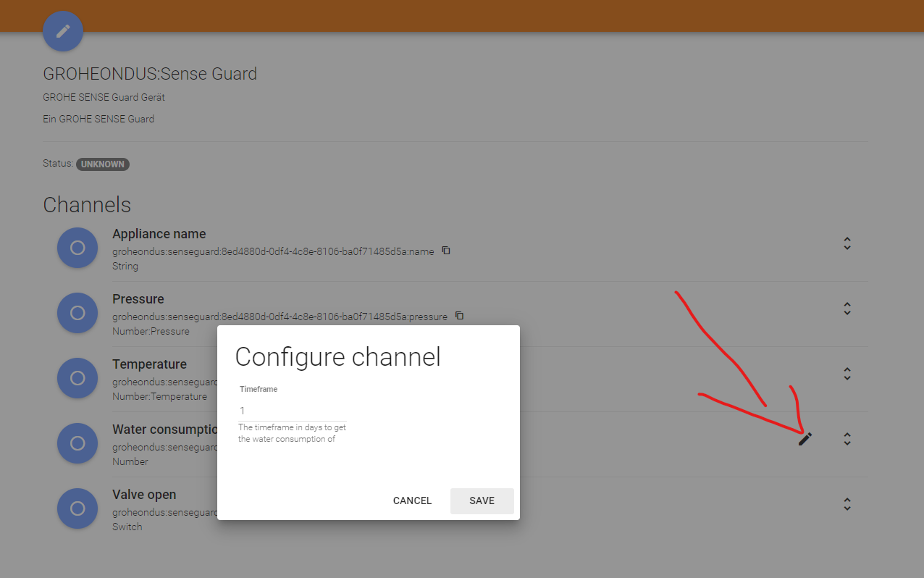Click the GROHEONDUS:Sense Guard heading
Image resolution: width=924 pixels, height=578 pixels.
click(150, 74)
